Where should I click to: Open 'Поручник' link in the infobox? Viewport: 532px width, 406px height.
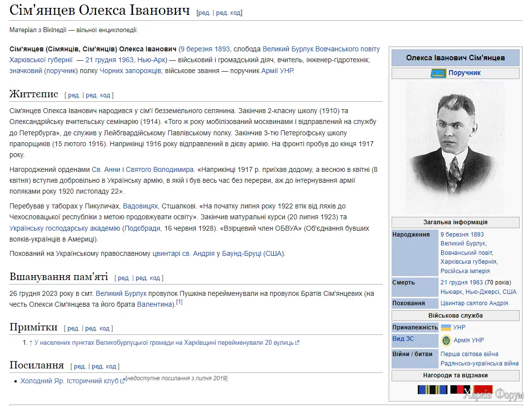(x=464, y=73)
